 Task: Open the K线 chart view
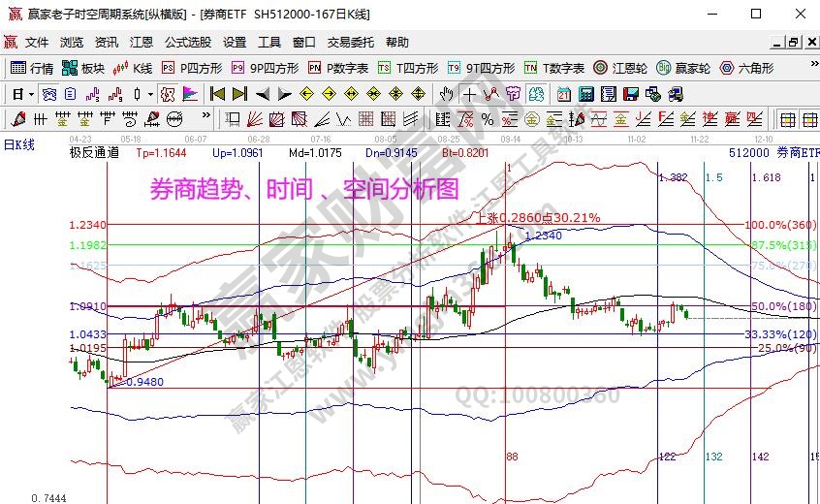pos(133,68)
